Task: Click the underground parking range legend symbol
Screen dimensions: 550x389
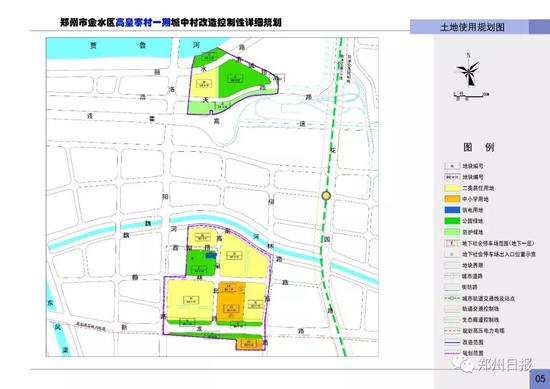Action: (452, 243)
